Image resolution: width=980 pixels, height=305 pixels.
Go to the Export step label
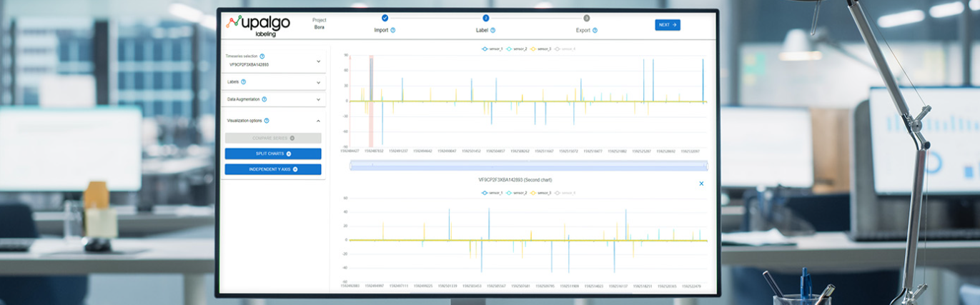[x=583, y=30]
